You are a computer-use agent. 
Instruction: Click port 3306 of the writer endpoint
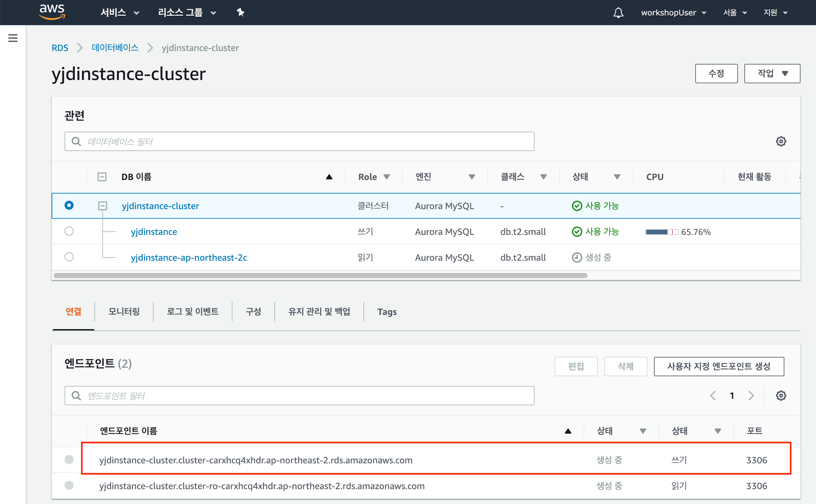coord(757,460)
